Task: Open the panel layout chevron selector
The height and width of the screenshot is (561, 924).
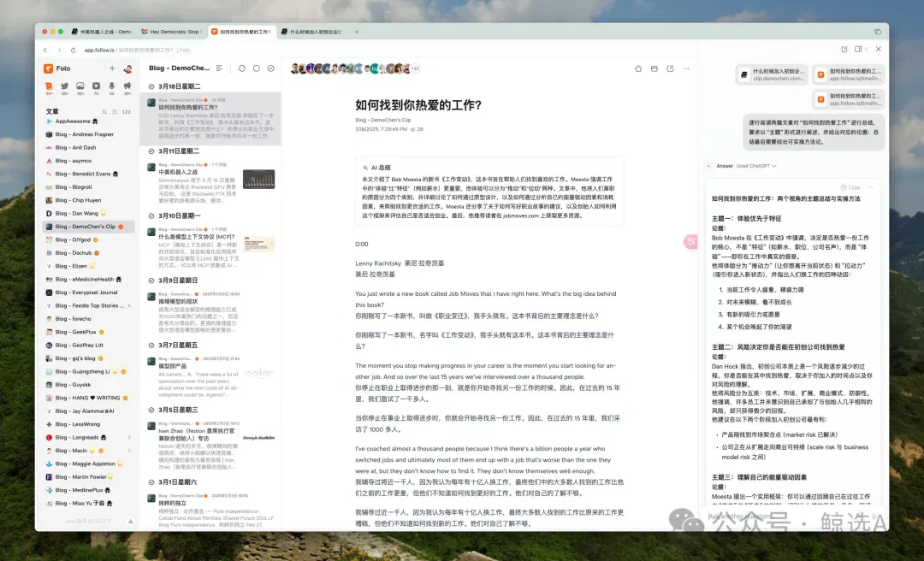Action: pyautogui.click(x=866, y=50)
